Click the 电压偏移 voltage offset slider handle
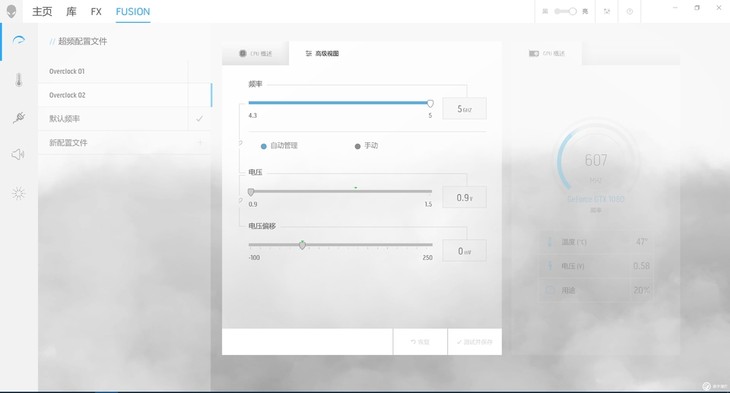This screenshot has width=730, height=393. [x=302, y=245]
